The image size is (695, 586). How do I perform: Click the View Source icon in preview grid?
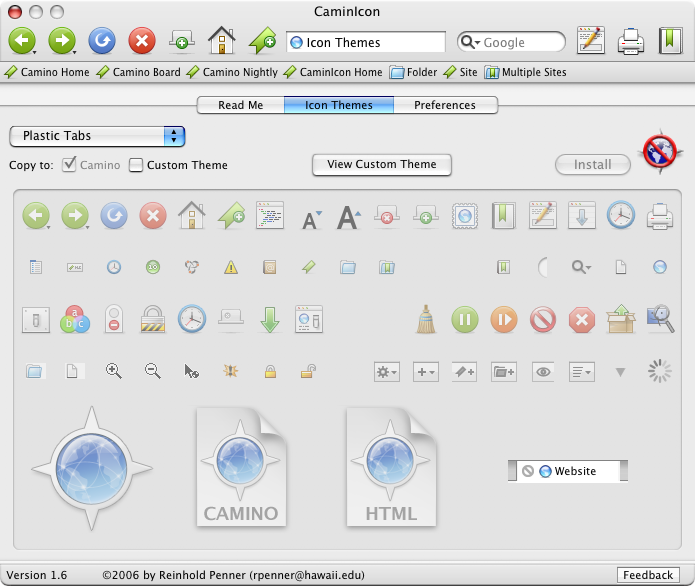[270, 215]
